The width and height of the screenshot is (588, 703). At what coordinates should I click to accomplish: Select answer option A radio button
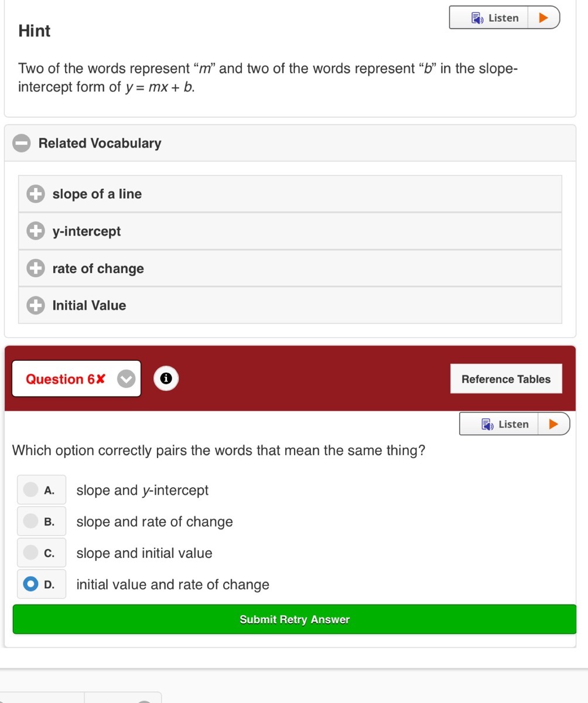click(30, 489)
